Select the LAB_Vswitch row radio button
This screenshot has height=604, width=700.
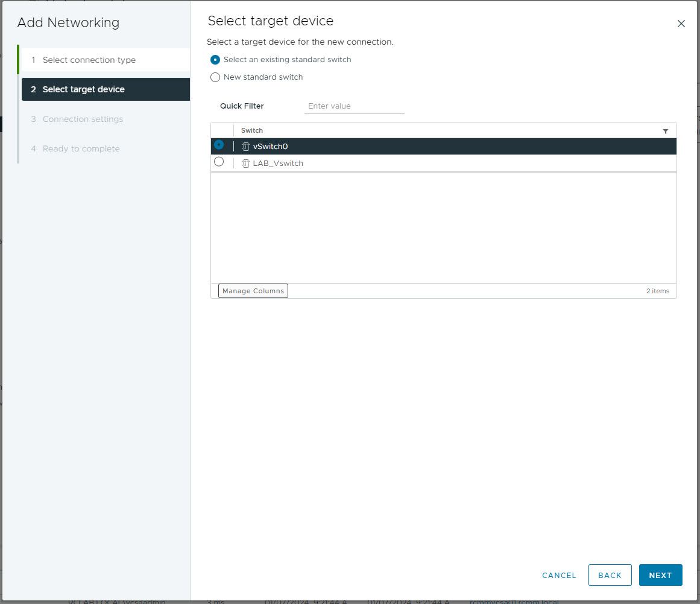[219, 162]
